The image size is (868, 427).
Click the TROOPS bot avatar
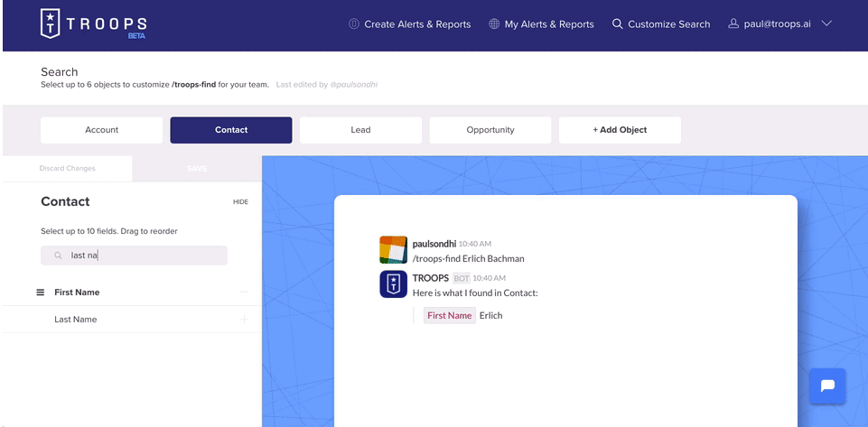click(394, 284)
